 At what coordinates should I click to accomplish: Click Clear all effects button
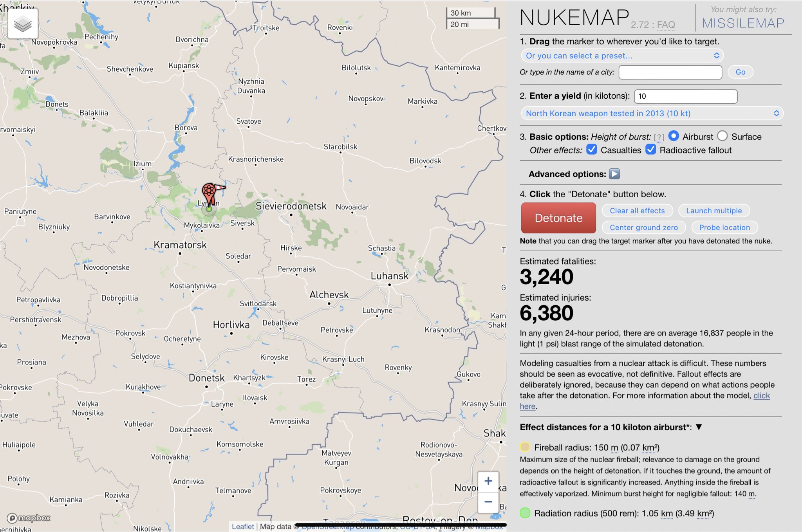pos(637,211)
